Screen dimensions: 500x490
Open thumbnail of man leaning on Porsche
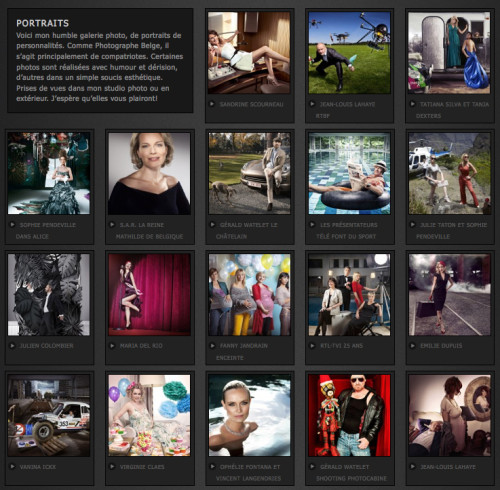249,173
